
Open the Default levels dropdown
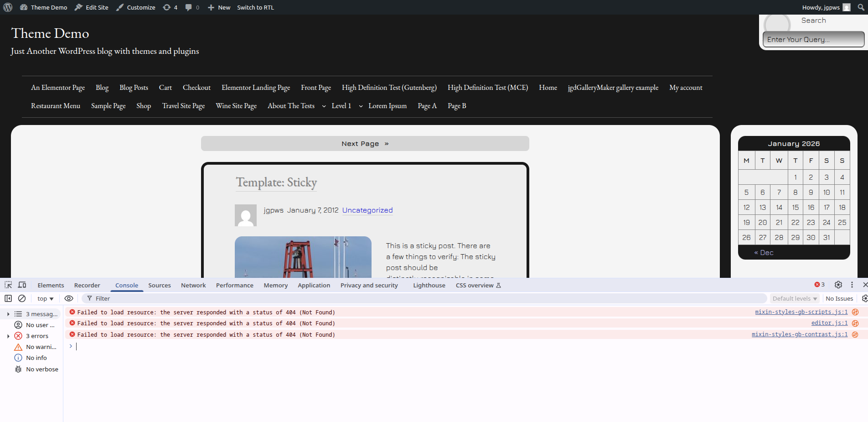(794, 298)
